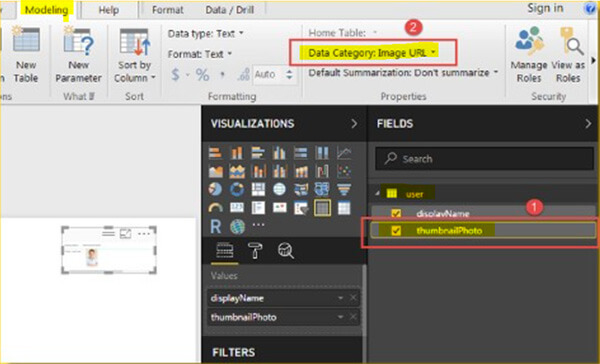
Task: Select the Line and stacked column chart
Action: (x=258, y=171)
